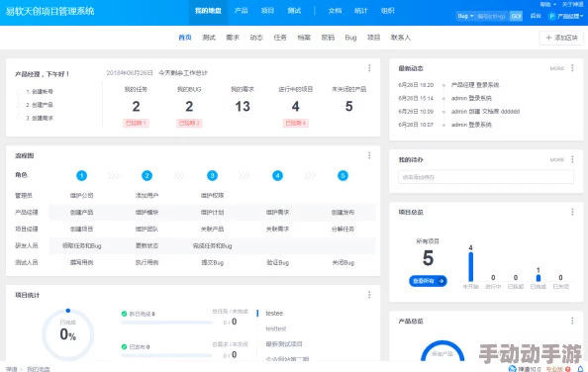The width and height of the screenshot is (588, 372).
Task: Click the ZenTao logo icon in footer
Action: tap(512, 369)
